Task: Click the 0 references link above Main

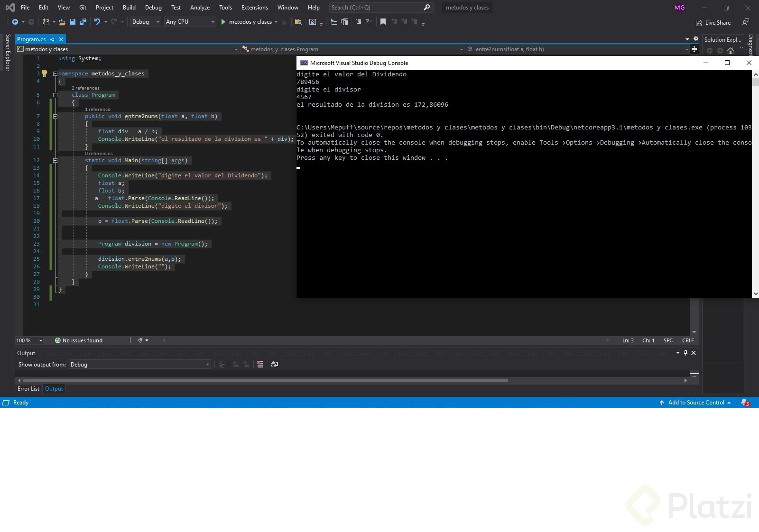Action: point(99,154)
